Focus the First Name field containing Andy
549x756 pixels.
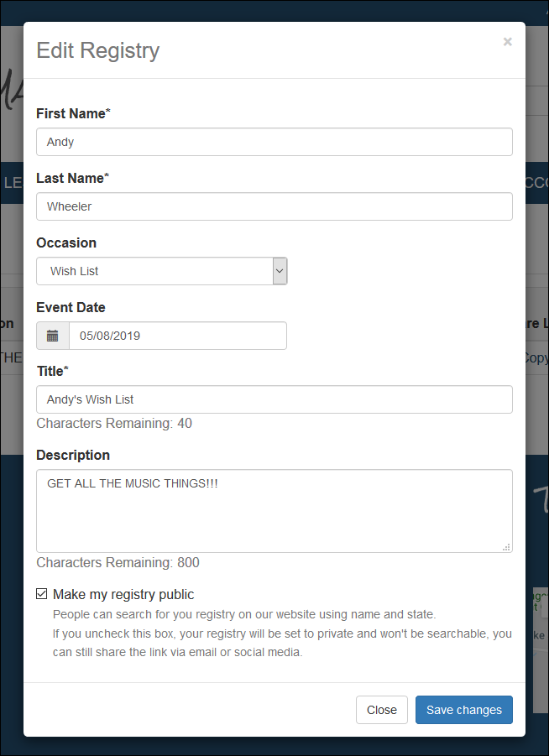(x=274, y=142)
